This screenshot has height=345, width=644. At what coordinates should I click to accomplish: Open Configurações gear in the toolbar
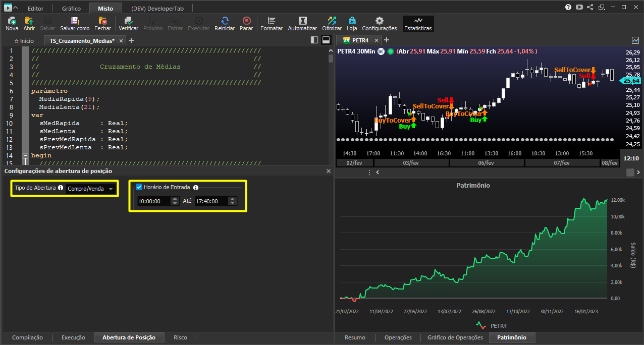coord(380,24)
